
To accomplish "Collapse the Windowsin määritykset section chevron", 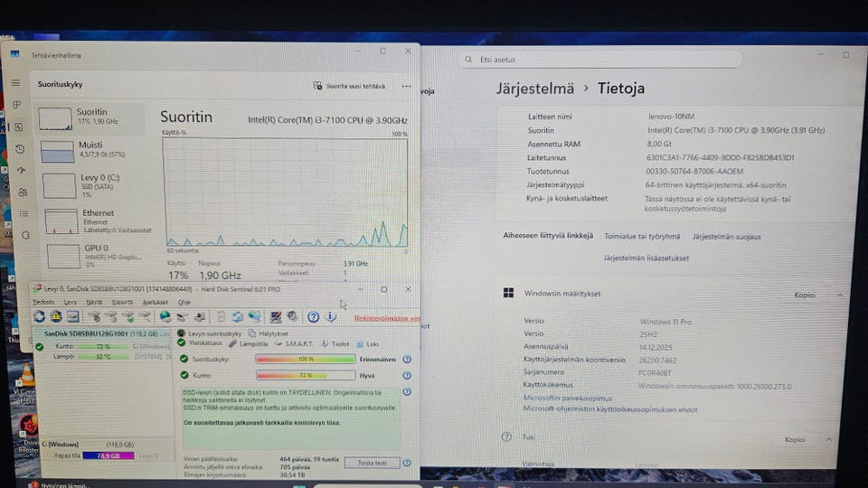I will point(840,295).
